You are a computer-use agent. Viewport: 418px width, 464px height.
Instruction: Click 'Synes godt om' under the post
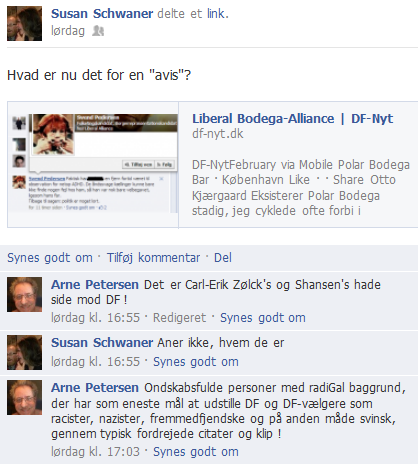pos(50,258)
